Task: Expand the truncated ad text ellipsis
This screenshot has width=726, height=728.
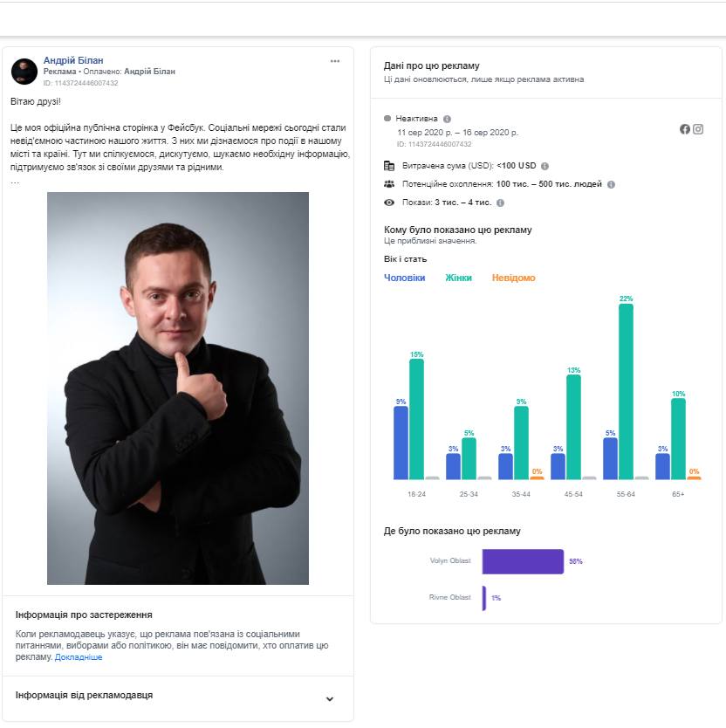Action: [x=15, y=181]
